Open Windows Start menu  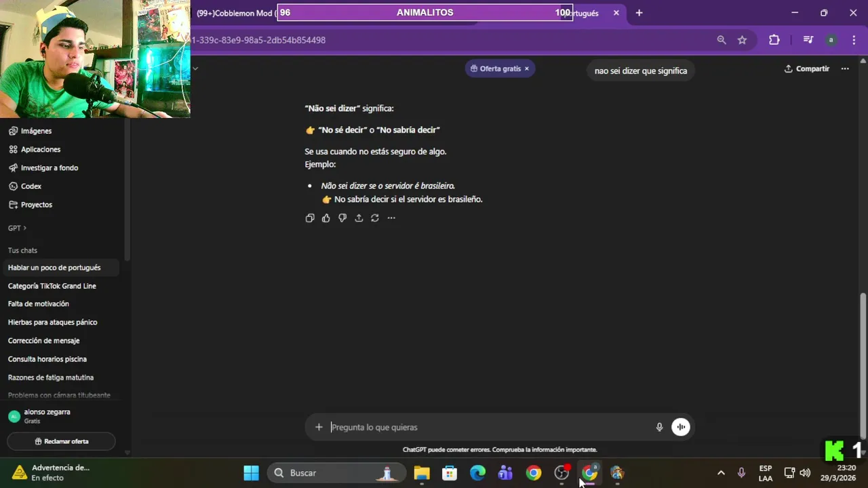[x=252, y=473]
